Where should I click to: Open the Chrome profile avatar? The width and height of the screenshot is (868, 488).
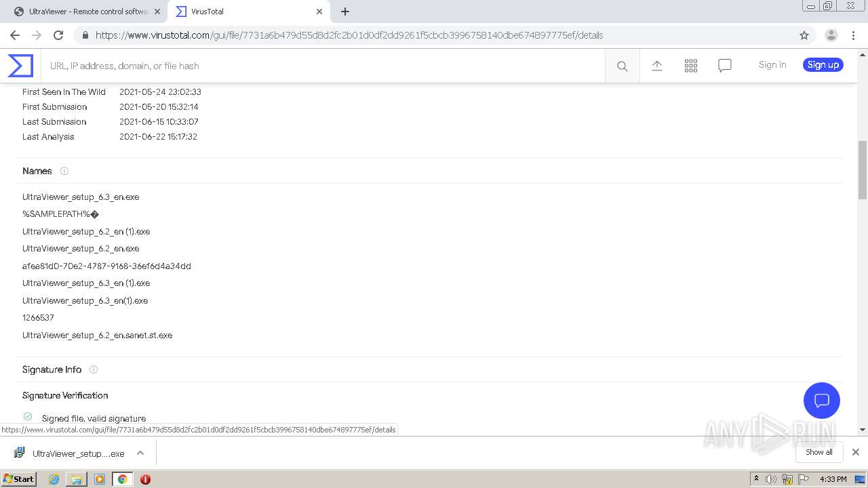[x=831, y=35]
